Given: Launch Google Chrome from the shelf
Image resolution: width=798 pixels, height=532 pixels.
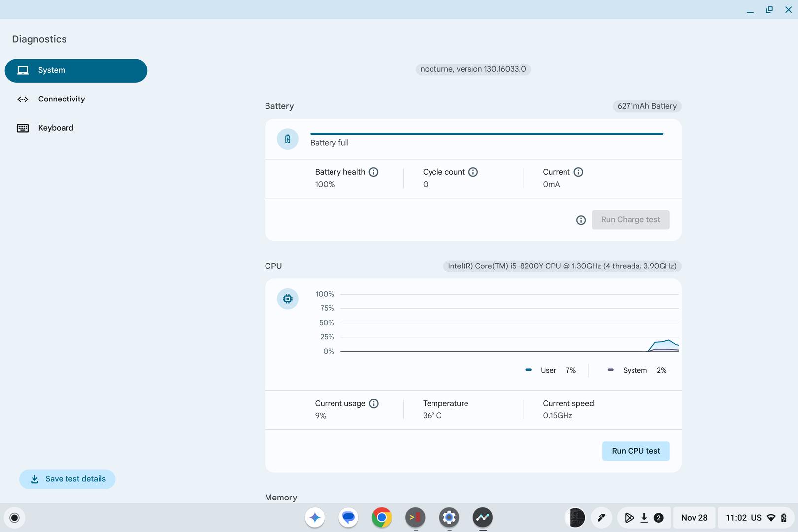Looking at the screenshot, I should point(382,517).
